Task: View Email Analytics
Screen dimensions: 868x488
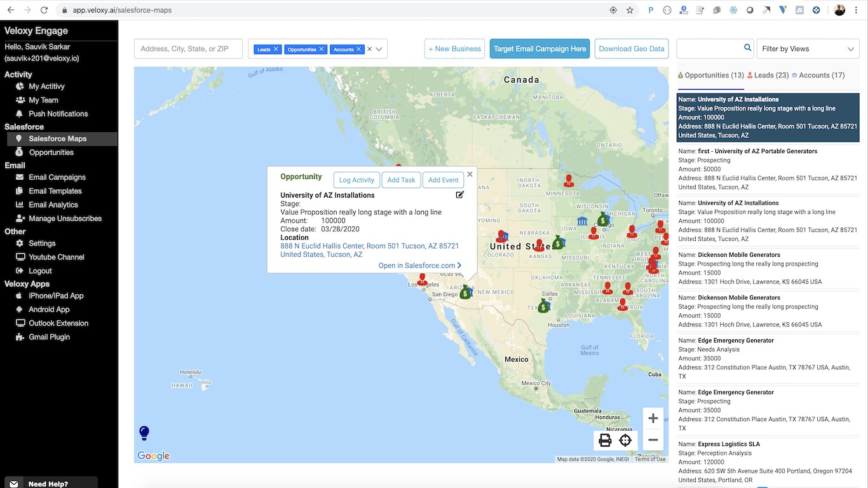Action: pos(53,205)
